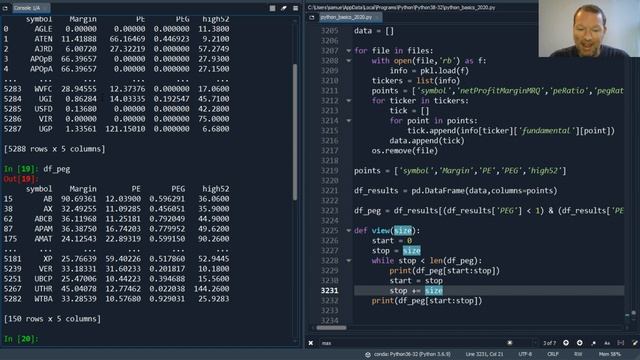Click the editor file path label
The width and height of the screenshot is (640, 360).
coord(401,7)
